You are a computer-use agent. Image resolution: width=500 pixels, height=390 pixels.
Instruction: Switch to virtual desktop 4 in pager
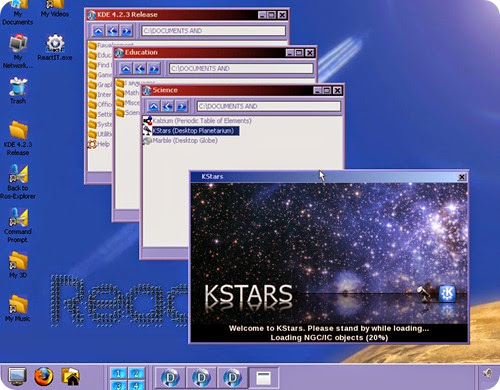[136, 385]
